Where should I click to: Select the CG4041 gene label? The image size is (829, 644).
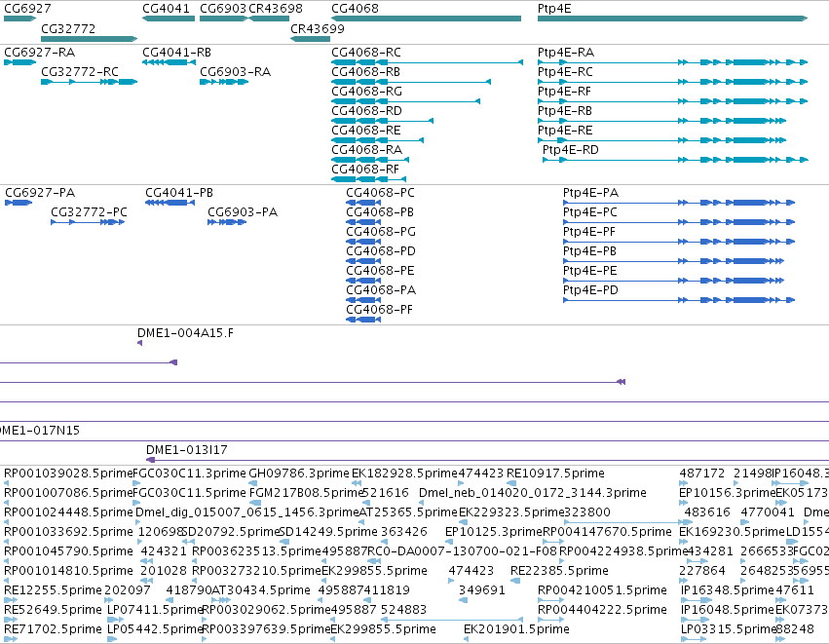(x=166, y=9)
